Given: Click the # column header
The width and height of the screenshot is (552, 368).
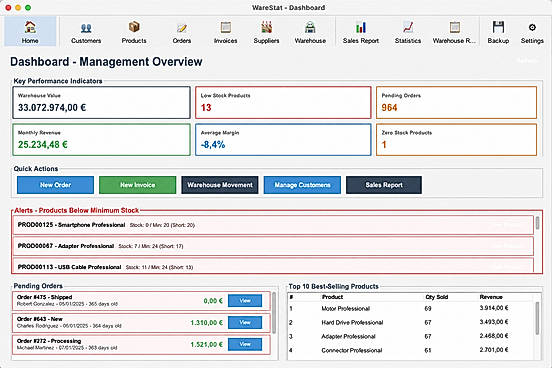Looking at the screenshot, I should click(x=291, y=297).
